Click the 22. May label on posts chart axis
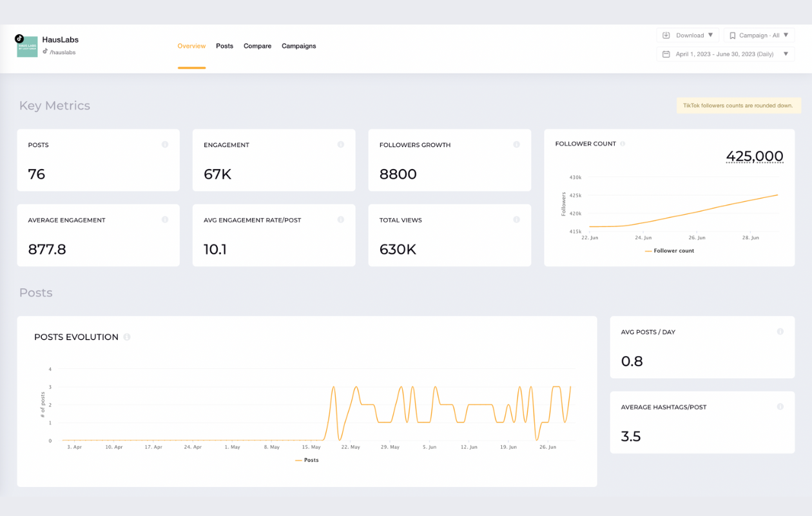This screenshot has width=812, height=516. click(351, 447)
